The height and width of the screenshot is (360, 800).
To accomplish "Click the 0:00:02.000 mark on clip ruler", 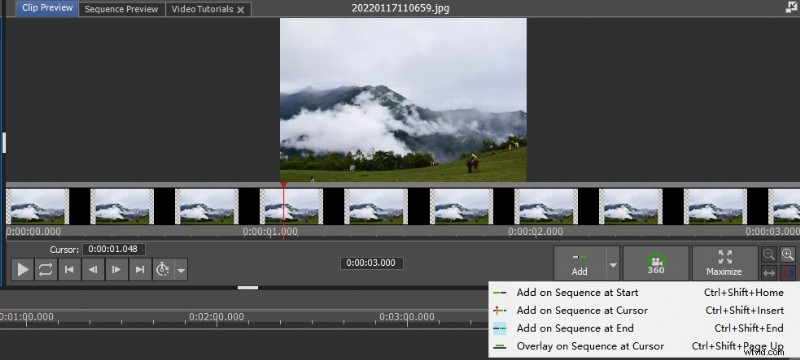I will tap(535, 232).
